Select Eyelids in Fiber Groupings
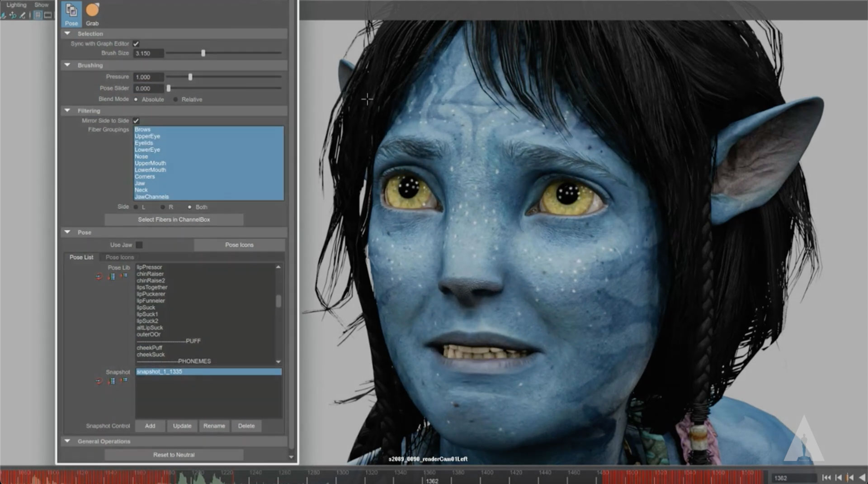 coord(209,143)
